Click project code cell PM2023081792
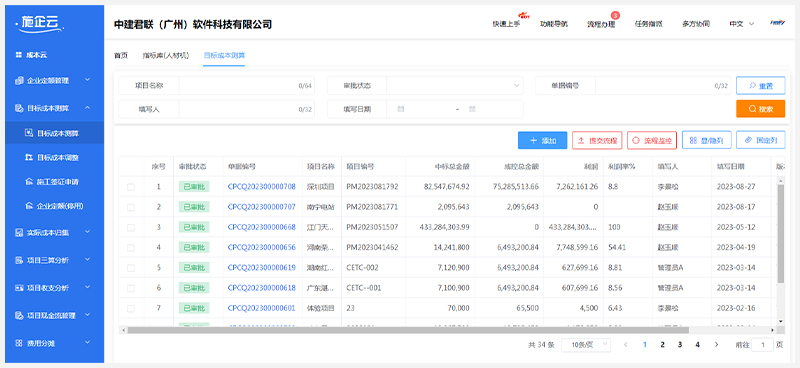The image size is (800, 368). [372, 187]
